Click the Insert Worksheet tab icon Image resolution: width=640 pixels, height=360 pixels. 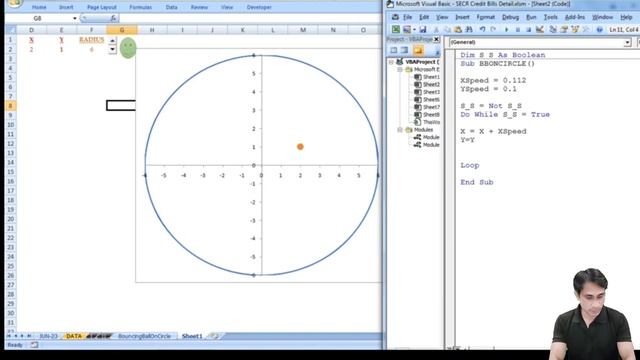pyautogui.click(x=214, y=336)
